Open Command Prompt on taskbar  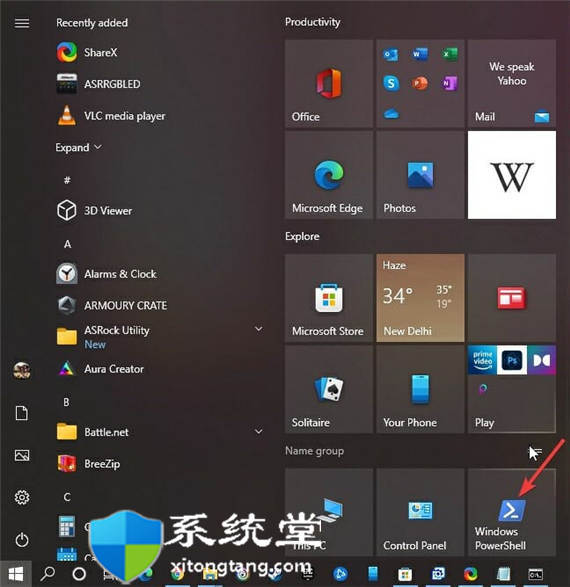pos(535,574)
